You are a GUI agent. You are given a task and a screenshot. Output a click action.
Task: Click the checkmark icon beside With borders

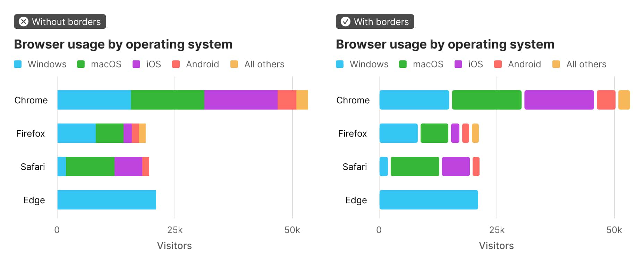pos(345,22)
